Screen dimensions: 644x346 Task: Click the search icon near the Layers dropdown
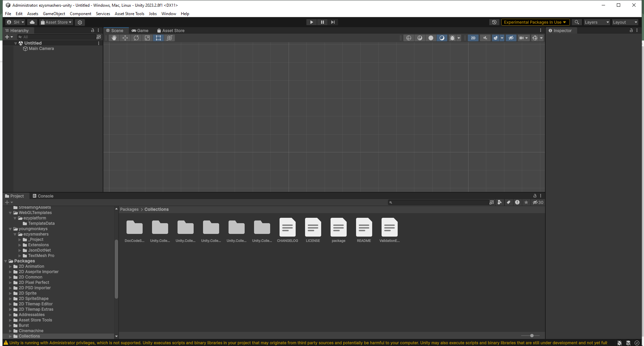pos(577,22)
